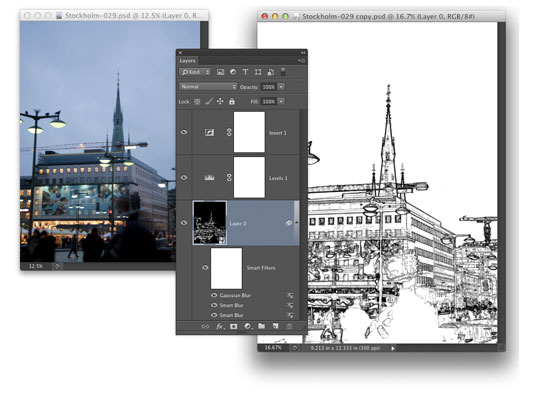Select the Invert 1 layer name
Viewport: 533px width, 400px height.
pyautogui.click(x=278, y=133)
